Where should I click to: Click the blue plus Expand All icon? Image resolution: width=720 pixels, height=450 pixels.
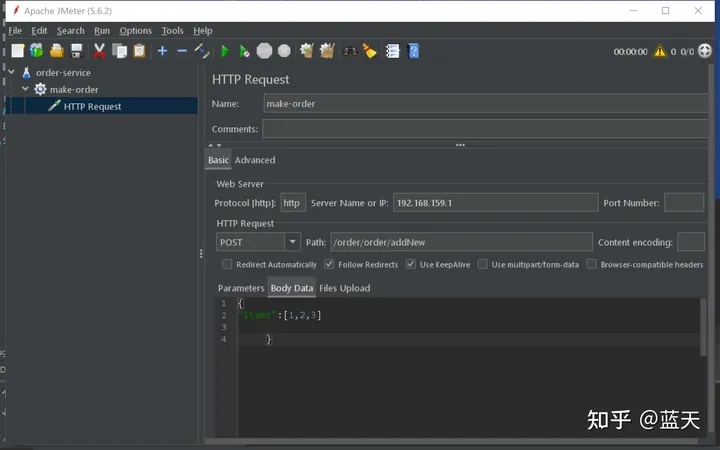[x=163, y=51]
